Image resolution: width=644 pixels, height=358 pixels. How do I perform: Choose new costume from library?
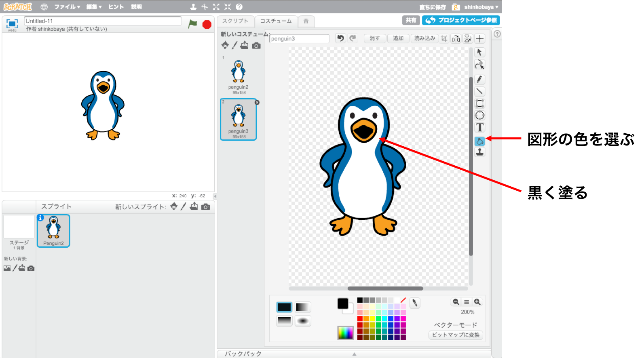tap(225, 45)
